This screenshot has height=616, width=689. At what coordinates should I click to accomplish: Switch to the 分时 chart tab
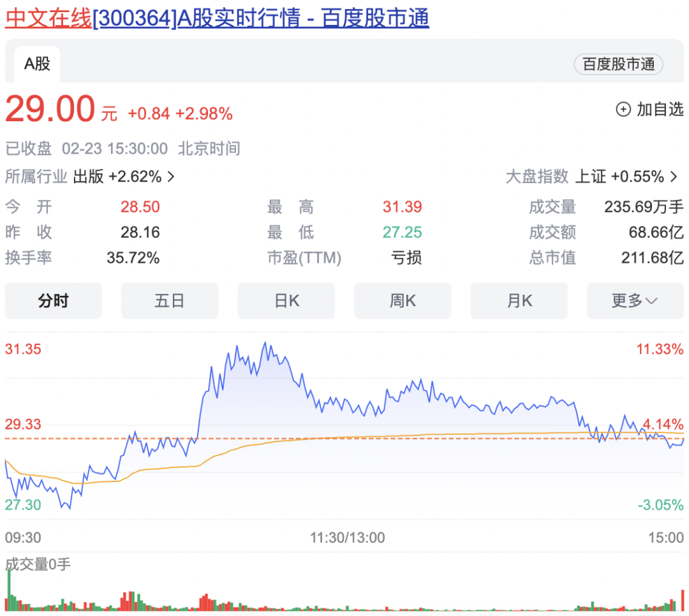pos(53,300)
